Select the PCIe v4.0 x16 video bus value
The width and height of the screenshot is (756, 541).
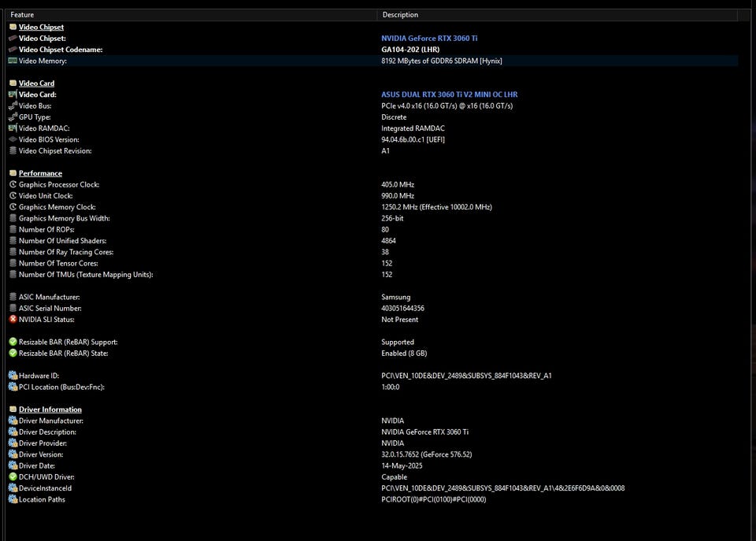(447, 106)
